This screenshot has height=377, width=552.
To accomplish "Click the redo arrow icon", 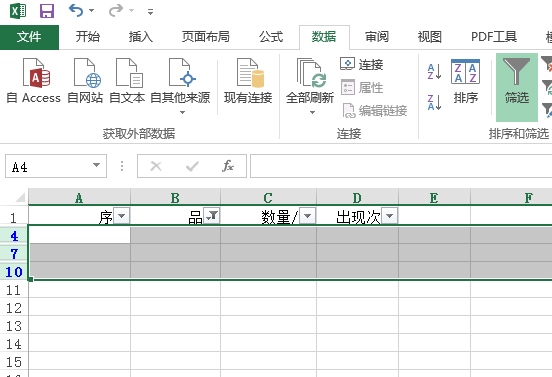I will click(x=115, y=11).
